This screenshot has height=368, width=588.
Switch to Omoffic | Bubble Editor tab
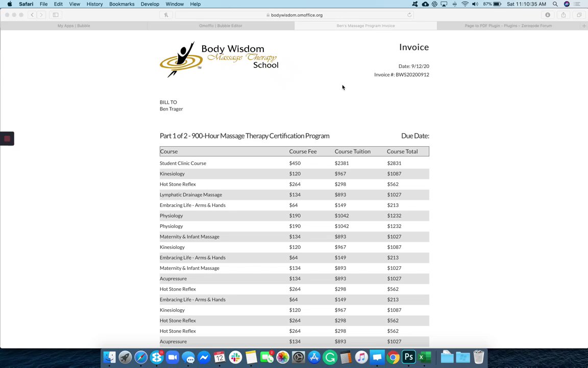220,26
